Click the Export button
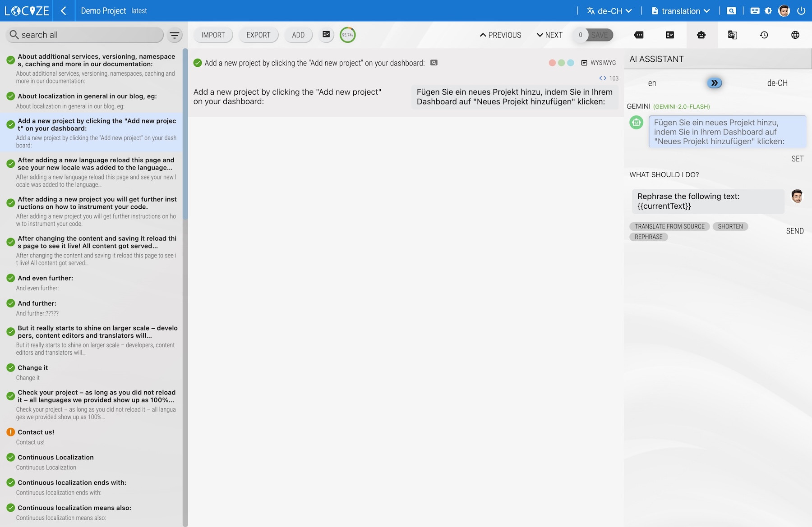Screen dimensions: 812x527 pyautogui.click(x=258, y=35)
